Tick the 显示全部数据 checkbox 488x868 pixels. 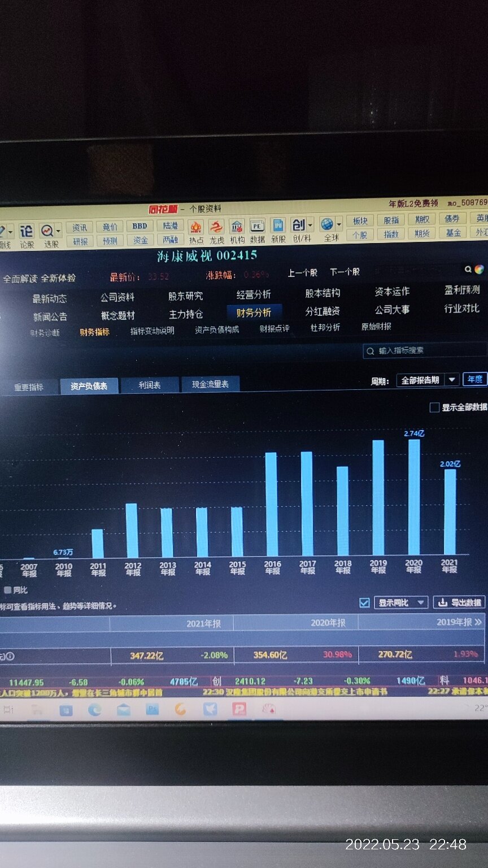coord(434,407)
